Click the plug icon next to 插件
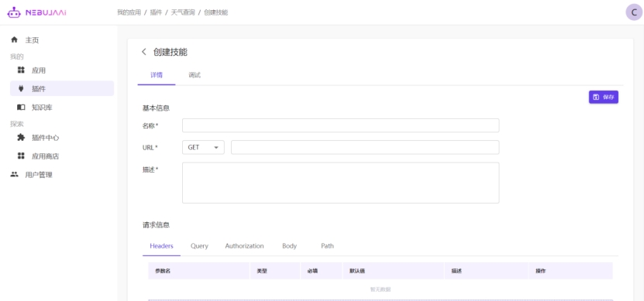 click(21, 88)
